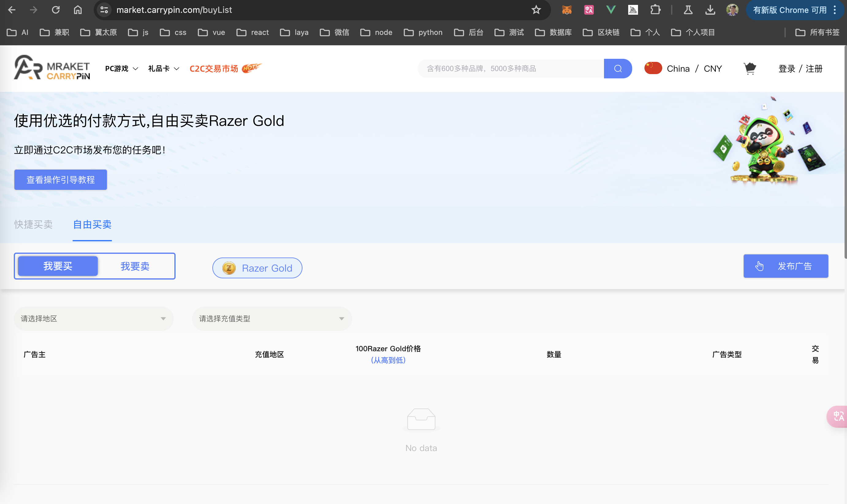Open the vue bookmarks folder
The width and height of the screenshot is (847, 504).
[211, 32]
